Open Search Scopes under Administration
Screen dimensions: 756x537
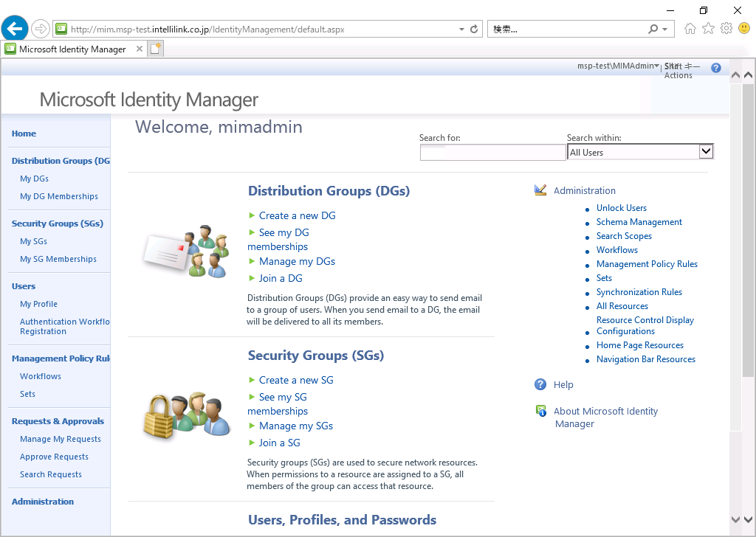pyautogui.click(x=624, y=236)
